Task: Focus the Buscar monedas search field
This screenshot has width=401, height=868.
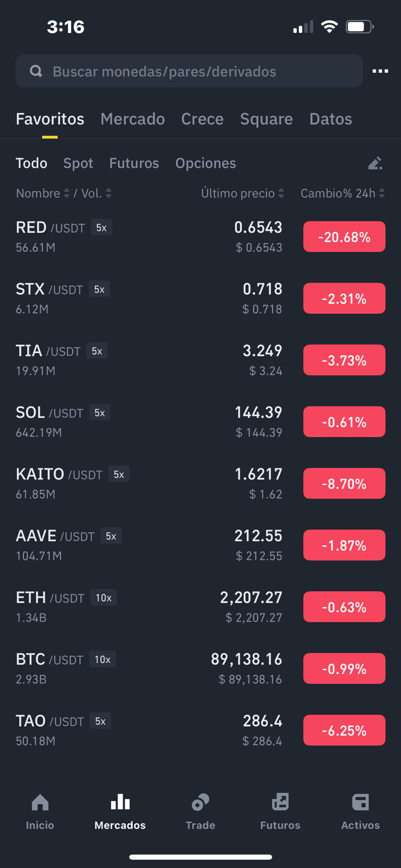Action: pyautogui.click(x=189, y=71)
